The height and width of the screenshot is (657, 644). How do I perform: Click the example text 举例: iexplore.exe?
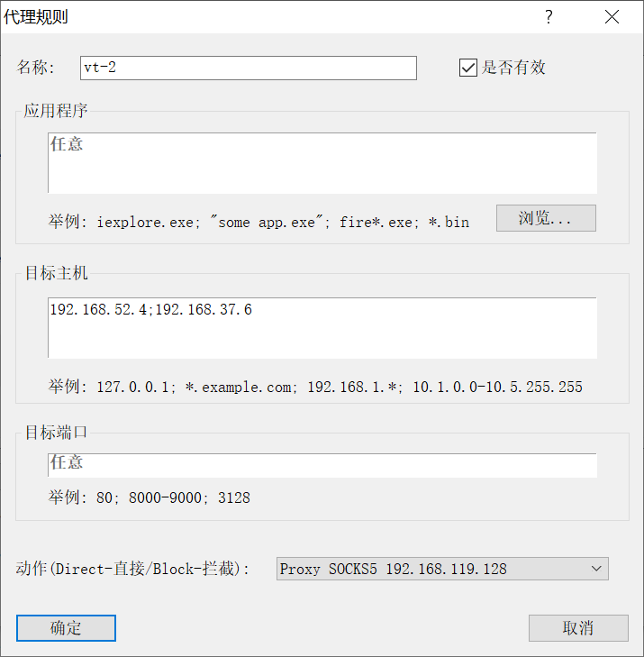click(259, 222)
